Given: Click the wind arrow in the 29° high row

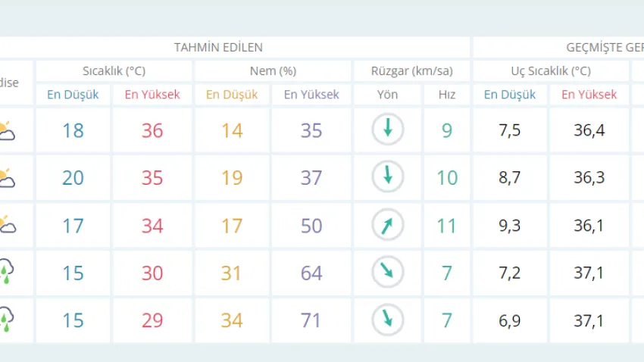Looking at the screenshot, I should [387, 320].
